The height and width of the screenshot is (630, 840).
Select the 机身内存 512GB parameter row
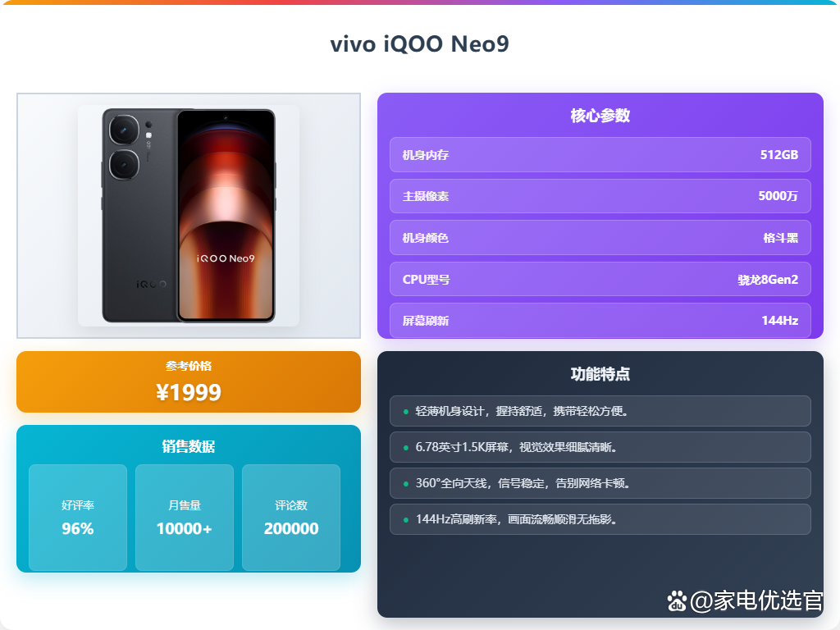pyautogui.click(x=600, y=155)
